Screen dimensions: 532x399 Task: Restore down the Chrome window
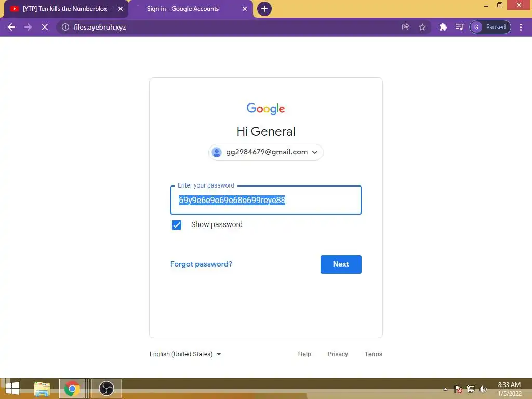(x=499, y=5)
